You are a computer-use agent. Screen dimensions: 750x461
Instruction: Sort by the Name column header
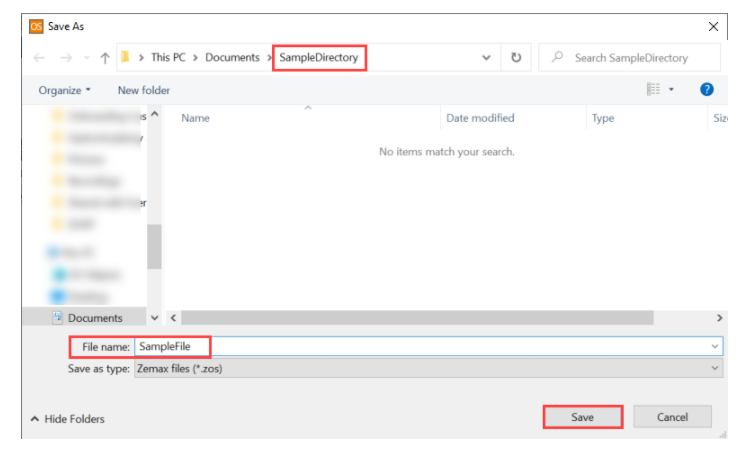point(195,118)
